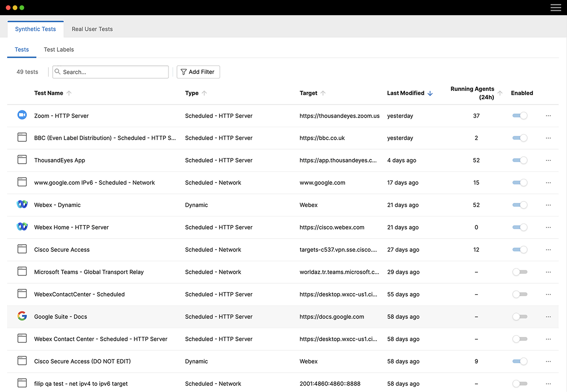Sort the table by Type column arrow
Viewport: 567px width, 392px height.
click(x=204, y=93)
